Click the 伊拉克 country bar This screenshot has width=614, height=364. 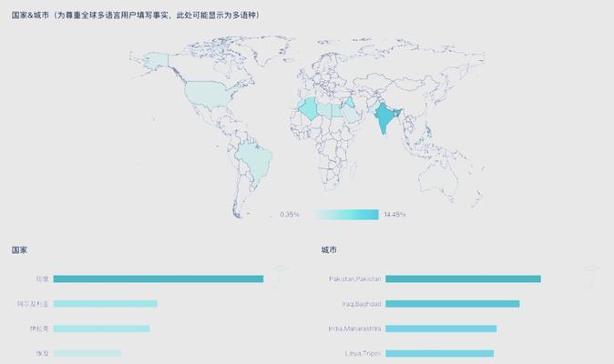point(101,329)
